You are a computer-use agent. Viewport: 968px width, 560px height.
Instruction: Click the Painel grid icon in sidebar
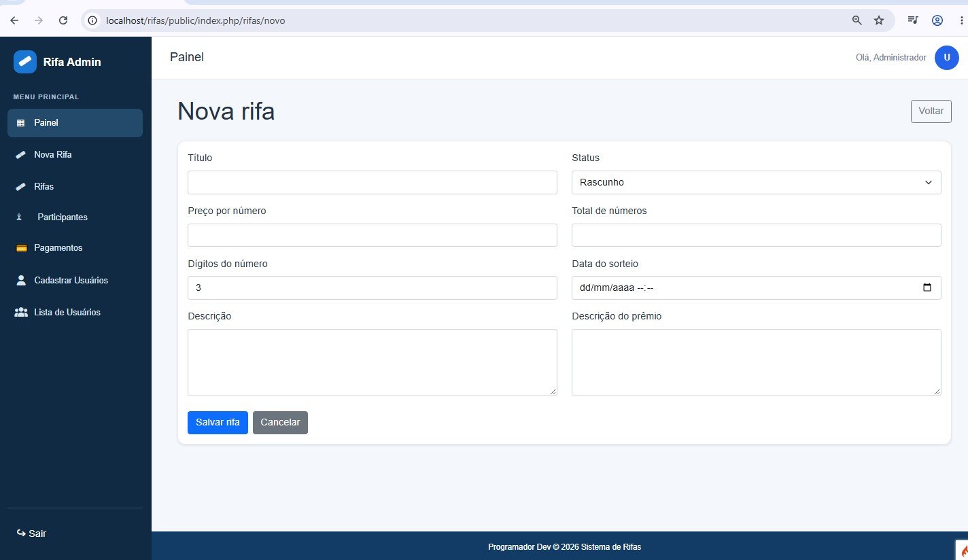coord(20,123)
